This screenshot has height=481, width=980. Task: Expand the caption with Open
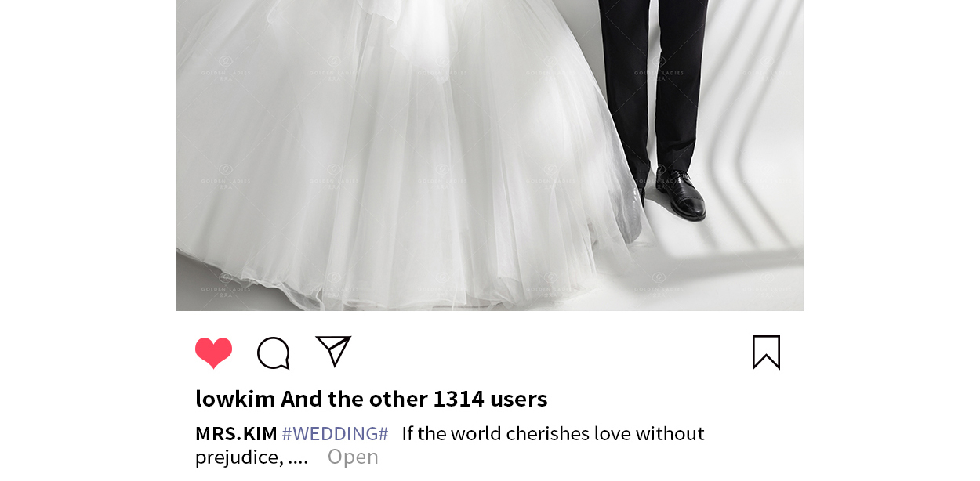point(353,457)
